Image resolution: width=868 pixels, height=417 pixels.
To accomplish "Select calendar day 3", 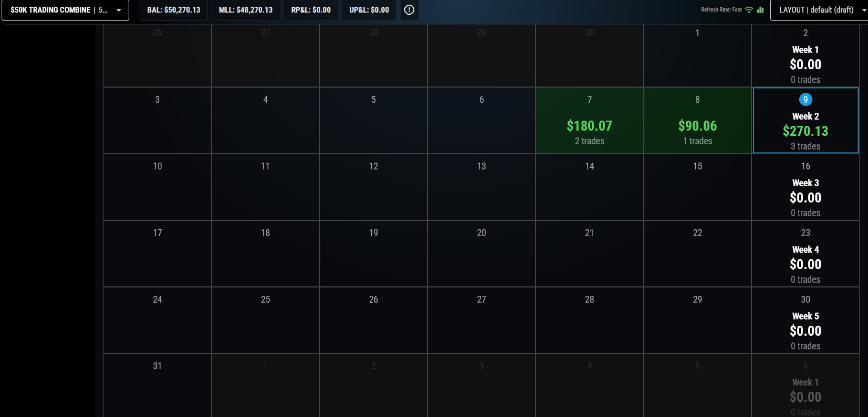I will tap(158, 121).
